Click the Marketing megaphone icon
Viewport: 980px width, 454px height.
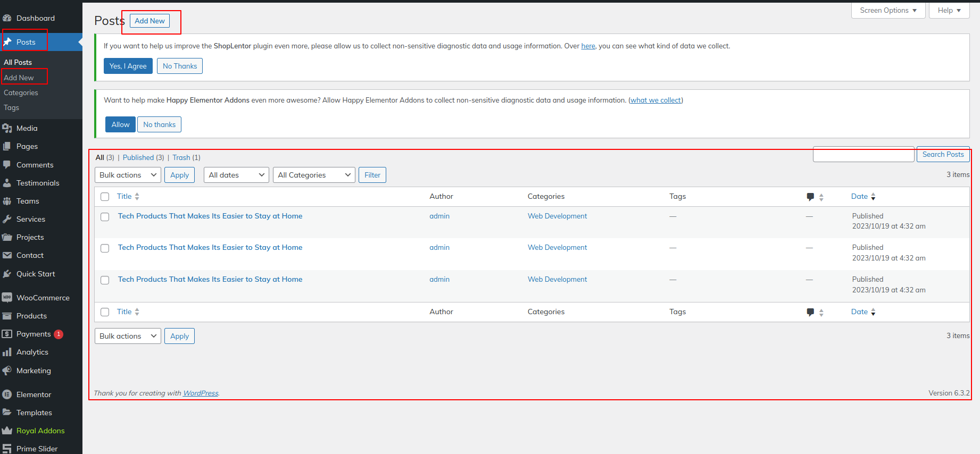click(7, 371)
